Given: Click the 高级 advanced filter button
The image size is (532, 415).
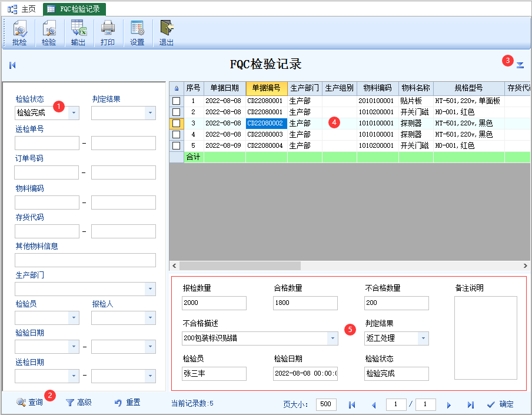Looking at the screenshot, I should click(x=79, y=403).
